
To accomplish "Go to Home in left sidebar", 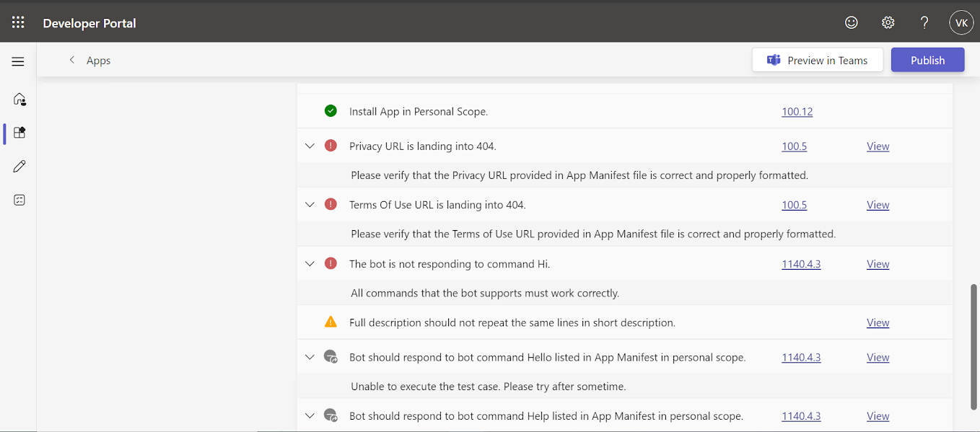I will [19, 99].
